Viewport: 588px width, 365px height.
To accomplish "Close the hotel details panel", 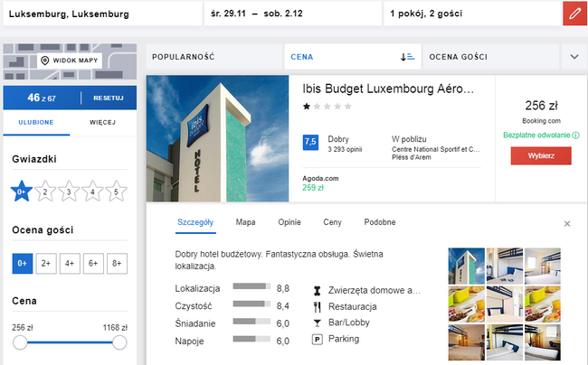I will tap(567, 224).
